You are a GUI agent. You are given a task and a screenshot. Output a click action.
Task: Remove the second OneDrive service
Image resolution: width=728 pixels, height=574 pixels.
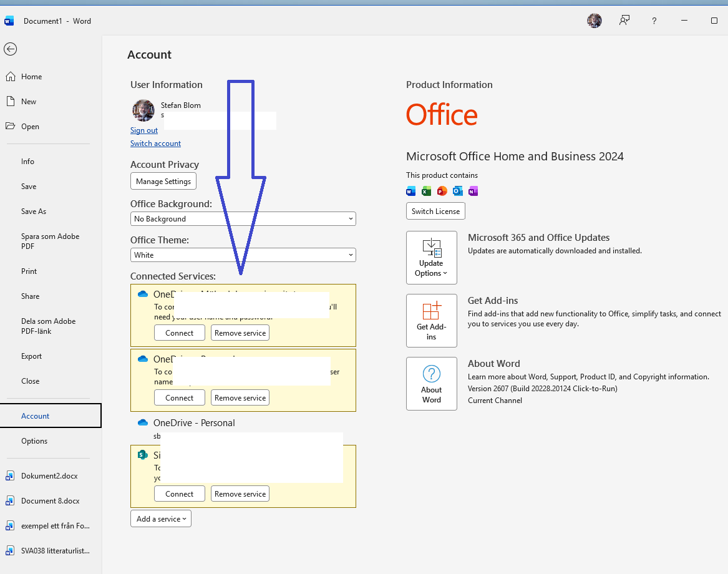point(240,397)
